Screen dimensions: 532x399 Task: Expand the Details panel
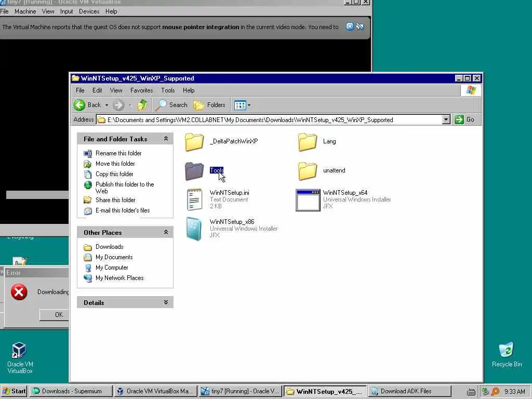click(x=166, y=302)
